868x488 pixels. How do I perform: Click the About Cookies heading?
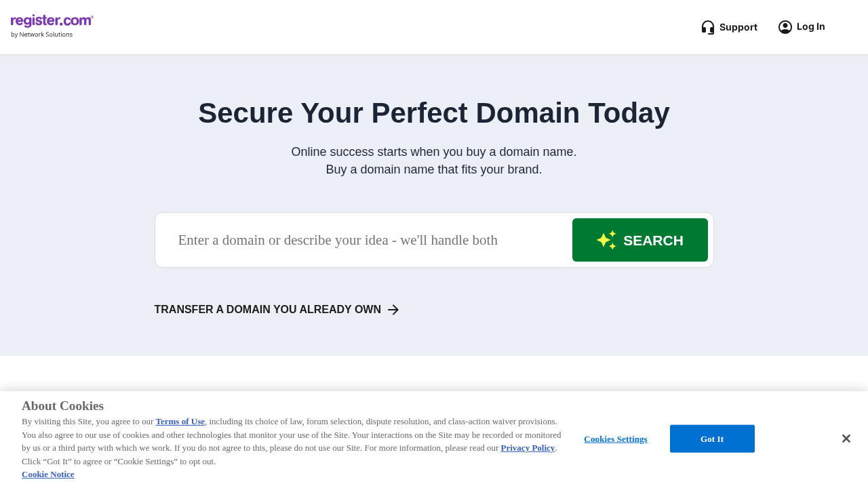tap(62, 406)
